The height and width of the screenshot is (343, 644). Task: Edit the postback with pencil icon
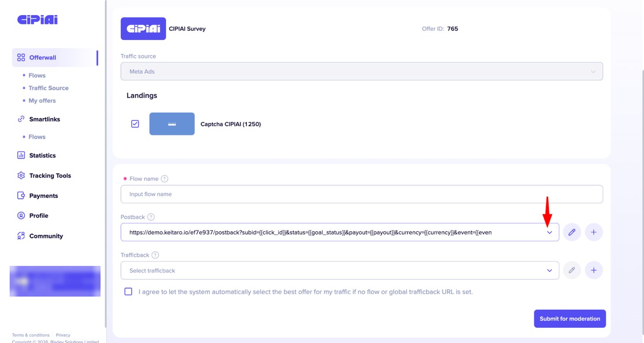click(572, 233)
